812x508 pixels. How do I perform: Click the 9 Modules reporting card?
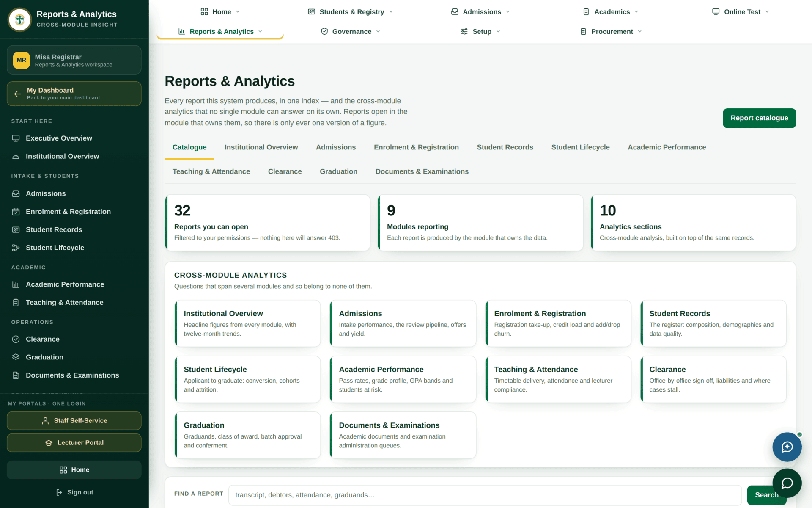click(x=480, y=223)
